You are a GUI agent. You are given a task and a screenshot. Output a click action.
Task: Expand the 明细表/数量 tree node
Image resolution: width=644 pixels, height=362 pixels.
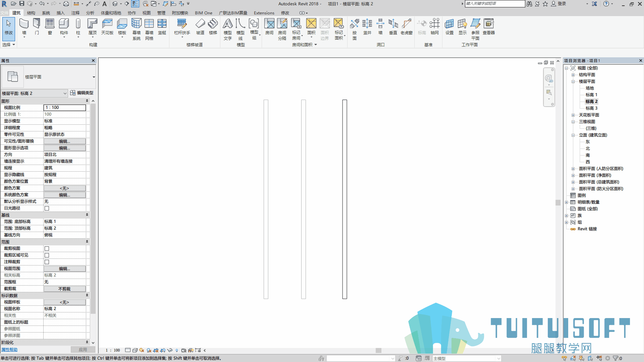coord(567,202)
